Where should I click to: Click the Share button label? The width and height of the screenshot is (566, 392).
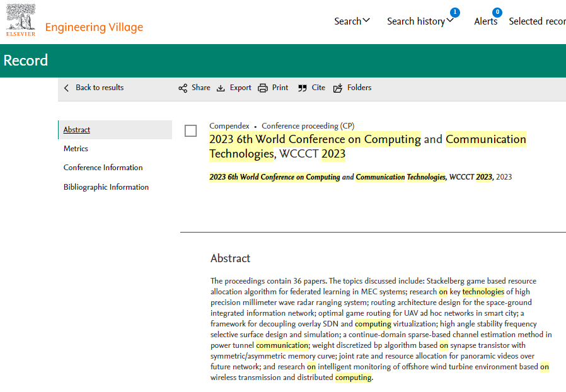201,88
